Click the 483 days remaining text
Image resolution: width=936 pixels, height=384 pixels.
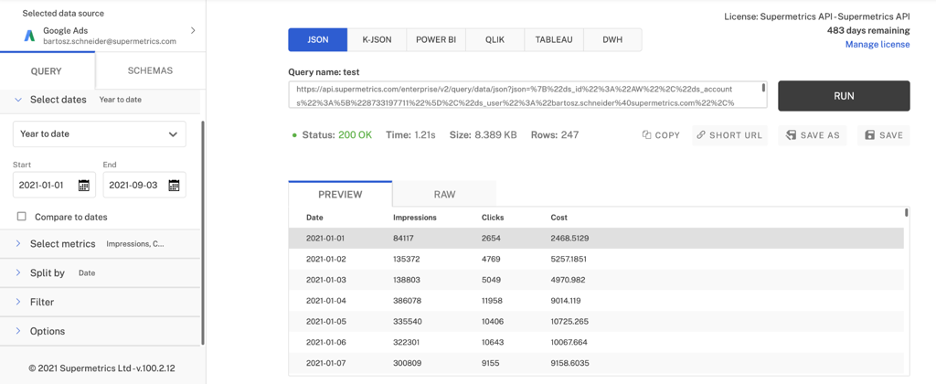(869, 30)
